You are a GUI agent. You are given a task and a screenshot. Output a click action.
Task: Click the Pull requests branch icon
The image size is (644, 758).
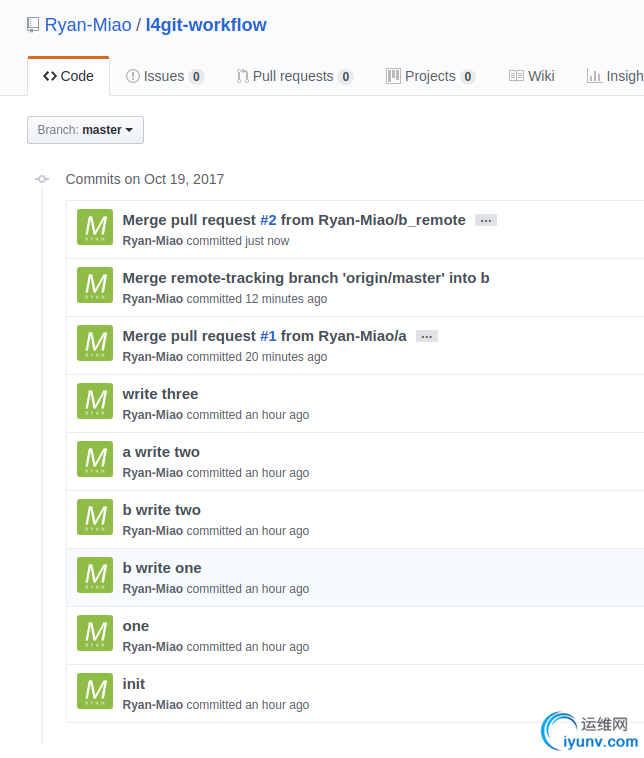[242, 76]
